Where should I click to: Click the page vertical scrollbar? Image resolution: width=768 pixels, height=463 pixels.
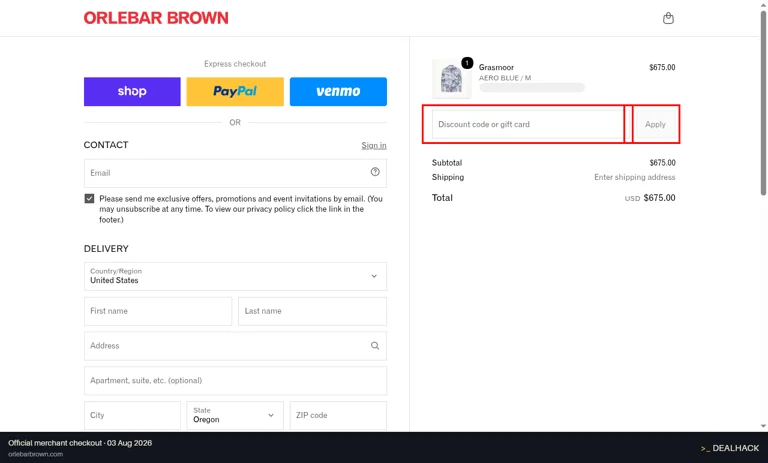coord(763,103)
